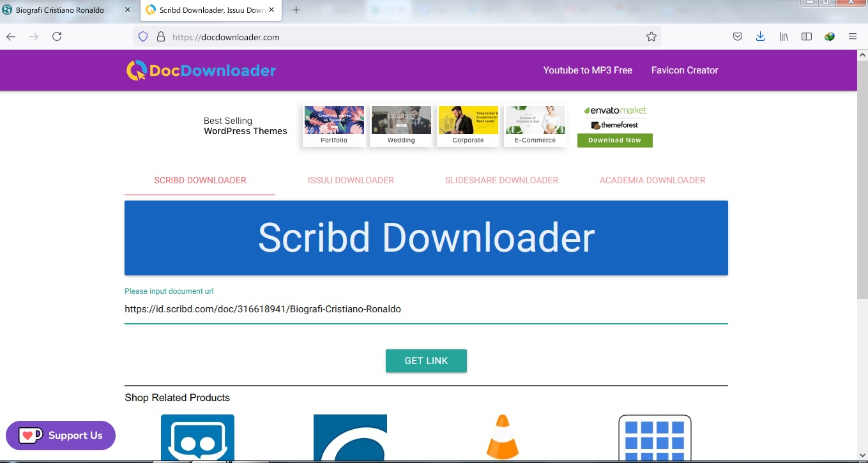Open the Corporate theme thumbnail
Screen dimensions: 868x463
click(x=468, y=126)
